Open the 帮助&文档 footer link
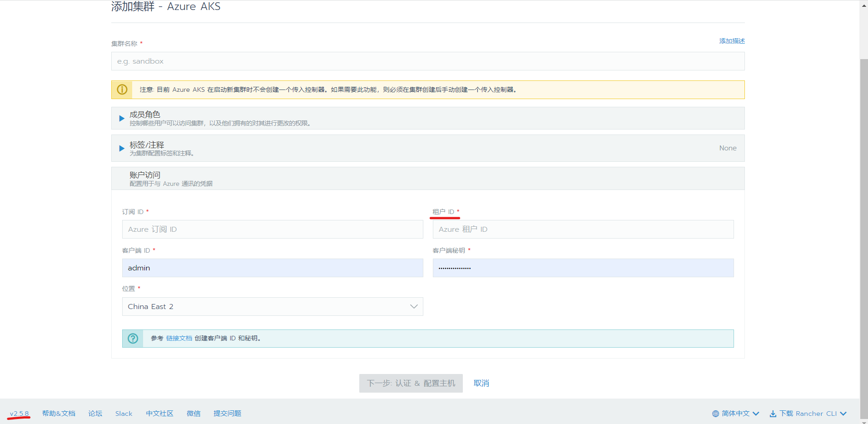The image size is (868, 424). (59, 414)
